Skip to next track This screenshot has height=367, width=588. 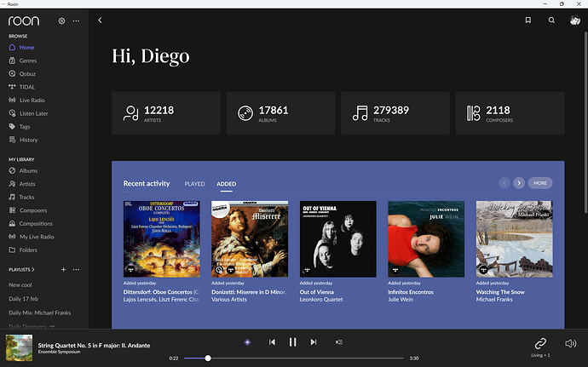(314, 342)
